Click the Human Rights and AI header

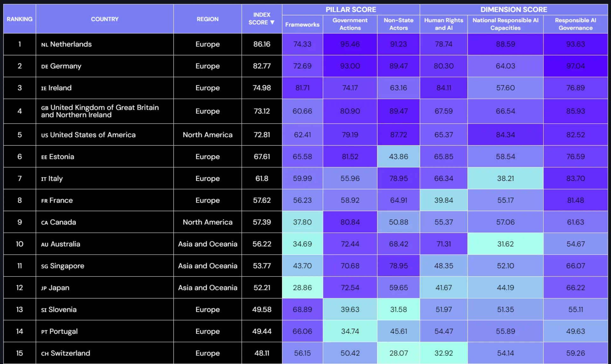pos(444,24)
